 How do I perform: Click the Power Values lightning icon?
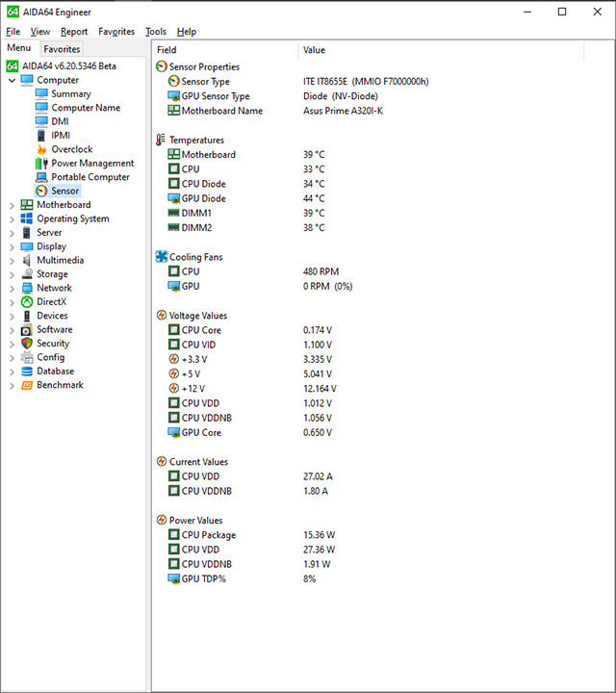tap(162, 520)
